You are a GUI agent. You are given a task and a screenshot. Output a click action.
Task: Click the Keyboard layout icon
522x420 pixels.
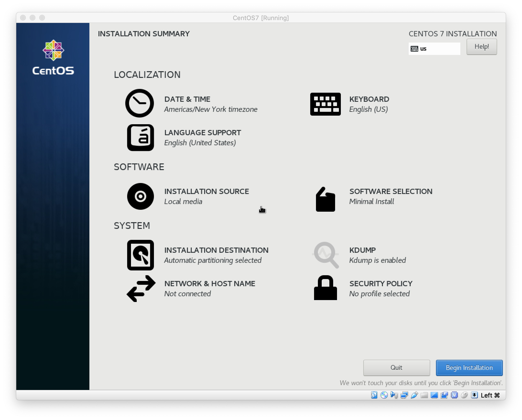[x=325, y=104]
